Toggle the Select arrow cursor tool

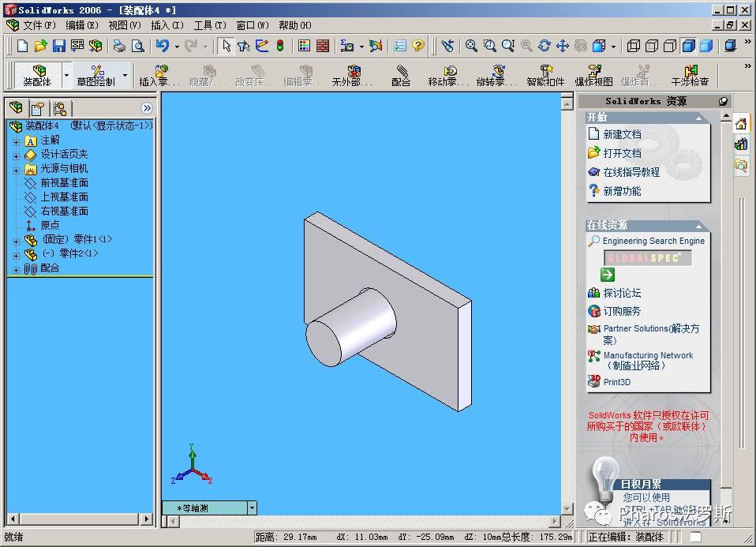click(226, 46)
